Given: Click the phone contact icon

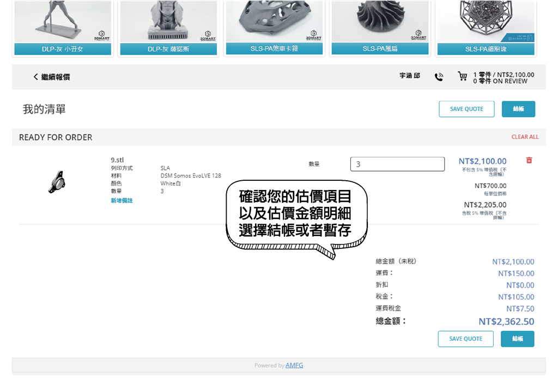Looking at the screenshot, I should [x=439, y=77].
